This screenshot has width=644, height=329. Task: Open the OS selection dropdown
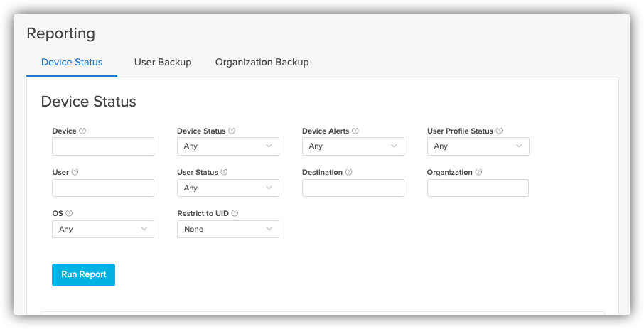click(103, 230)
